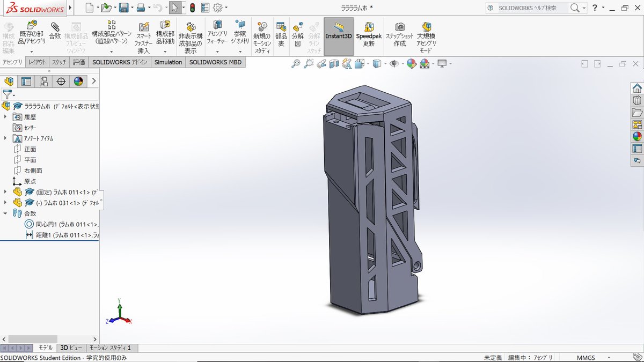Take a snapshot with スナップショット作成
644x362 pixels.
click(x=400, y=34)
